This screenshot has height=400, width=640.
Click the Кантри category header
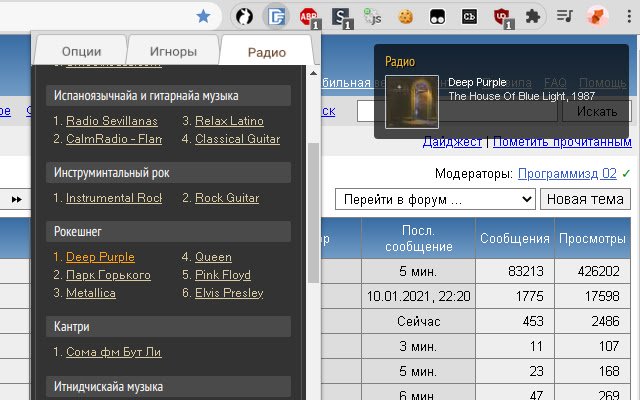(x=168, y=327)
